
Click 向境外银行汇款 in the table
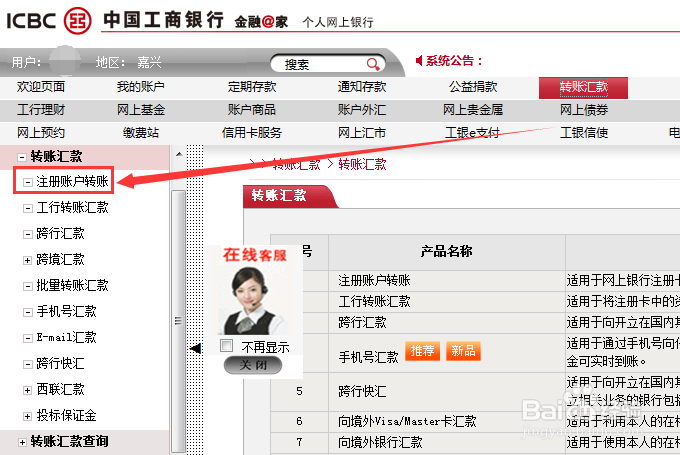pyautogui.click(x=380, y=442)
